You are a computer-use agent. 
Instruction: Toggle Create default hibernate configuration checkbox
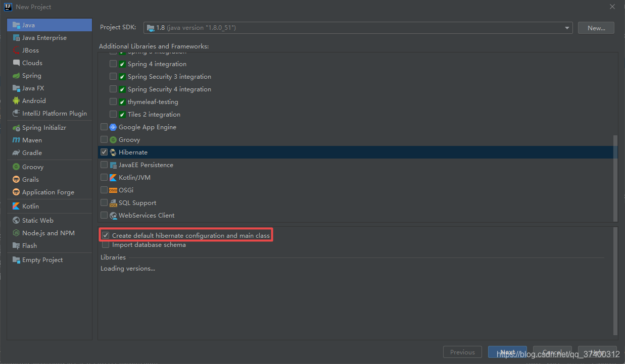click(106, 235)
